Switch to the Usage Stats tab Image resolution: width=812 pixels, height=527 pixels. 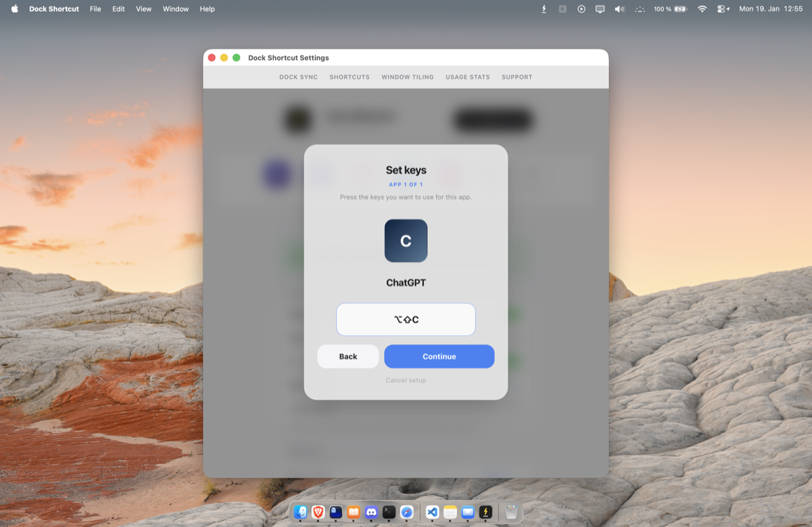click(x=468, y=77)
